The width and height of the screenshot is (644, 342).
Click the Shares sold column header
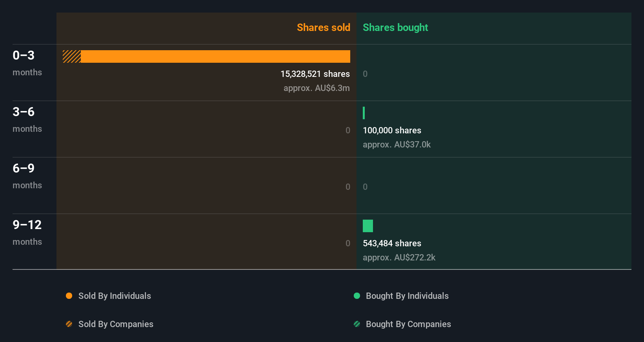coord(324,27)
